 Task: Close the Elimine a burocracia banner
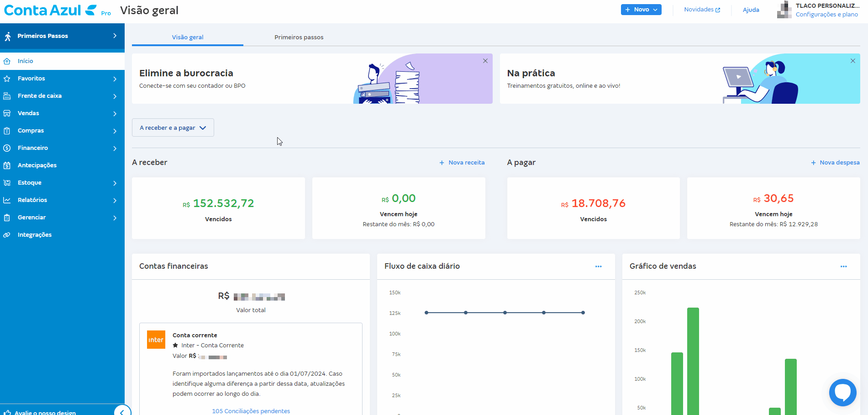485,61
